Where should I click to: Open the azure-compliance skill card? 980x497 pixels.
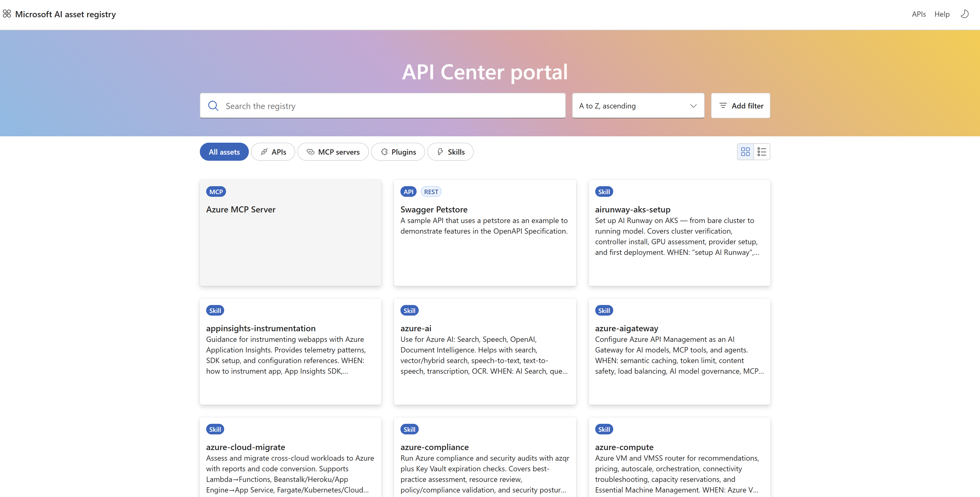point(485,457)
